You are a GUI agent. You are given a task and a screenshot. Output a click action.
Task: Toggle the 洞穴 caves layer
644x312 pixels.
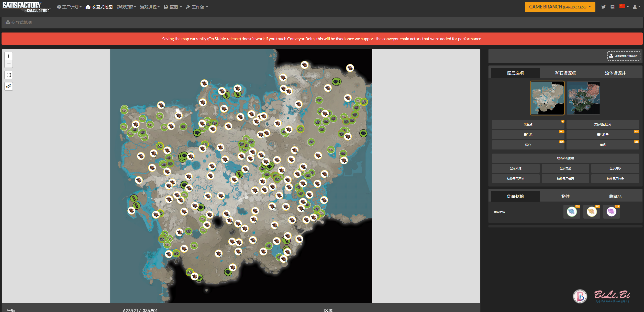[x=528, y=145]
